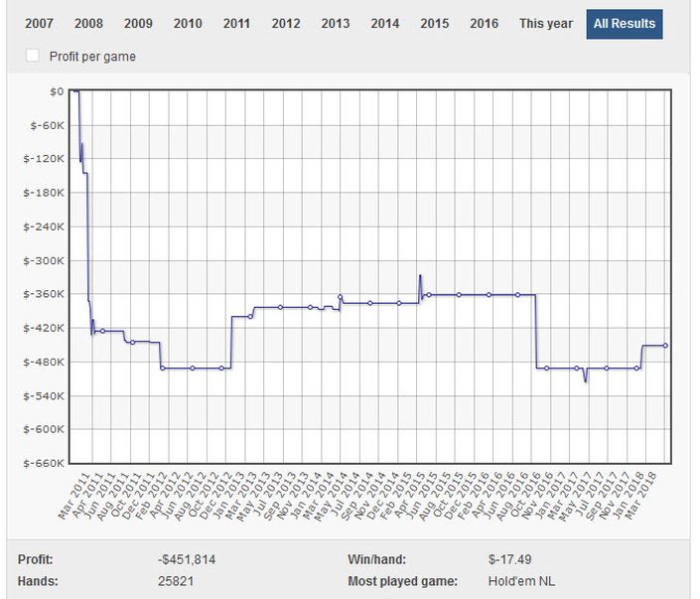Click the 2011 year tab
Image resolution: width=700 pixels, height=599 pixels.
tap(236, 24)
